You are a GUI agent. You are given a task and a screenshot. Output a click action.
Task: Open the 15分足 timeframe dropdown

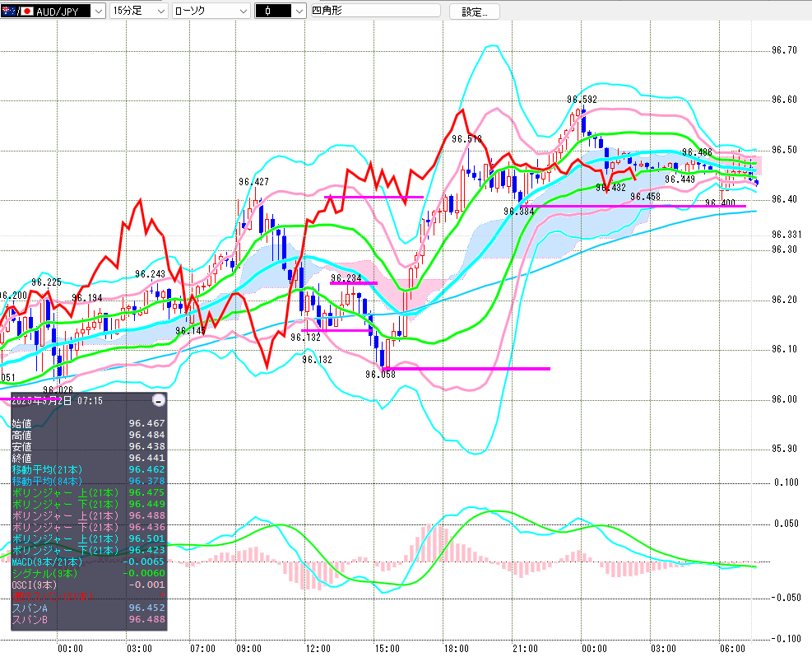tap(139, 11)
